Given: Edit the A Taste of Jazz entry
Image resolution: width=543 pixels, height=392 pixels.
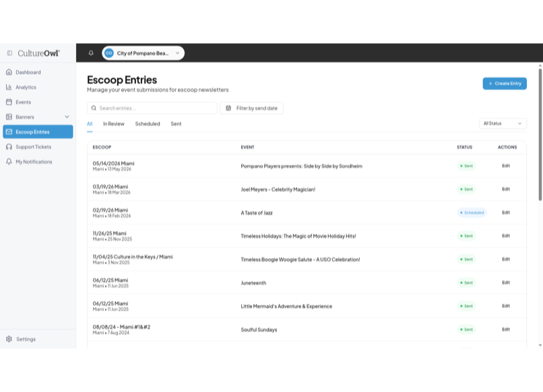Looking at the screenshot, I should click(506, 213).
